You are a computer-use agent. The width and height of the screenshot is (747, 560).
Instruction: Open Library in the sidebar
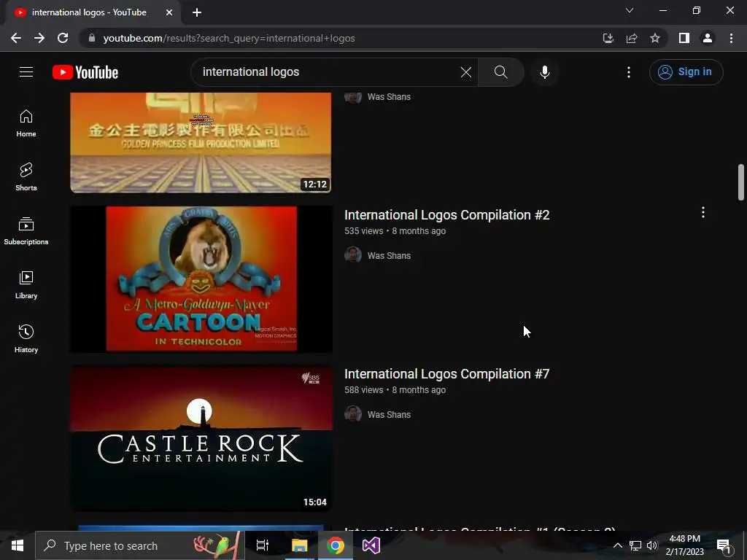pyautogui.click(x=26, y=285)
